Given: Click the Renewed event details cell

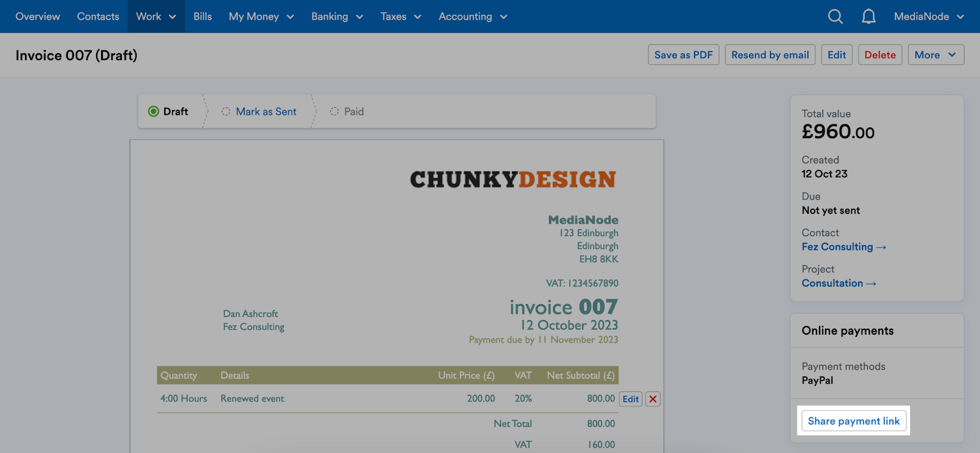Looking at the screenshot, I should (252, 398).
